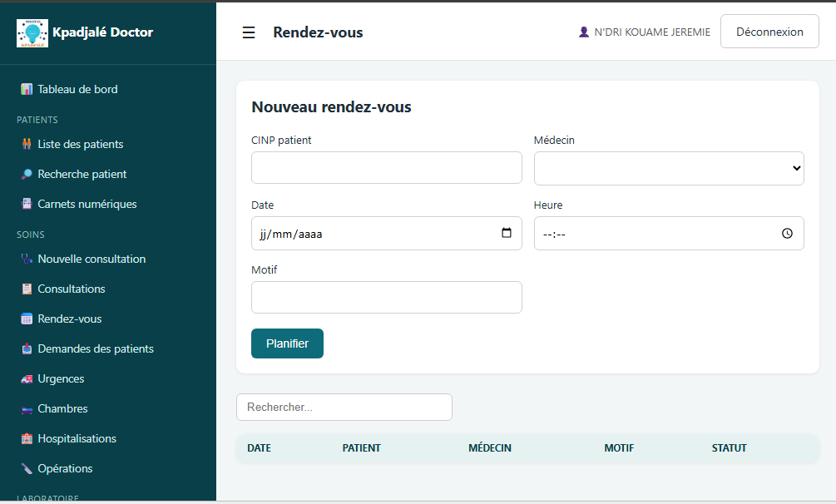Viewport: 836px width, 504px height.
Task: Click the Kpadjalé Doctor brand title
Action: point(103,32)
